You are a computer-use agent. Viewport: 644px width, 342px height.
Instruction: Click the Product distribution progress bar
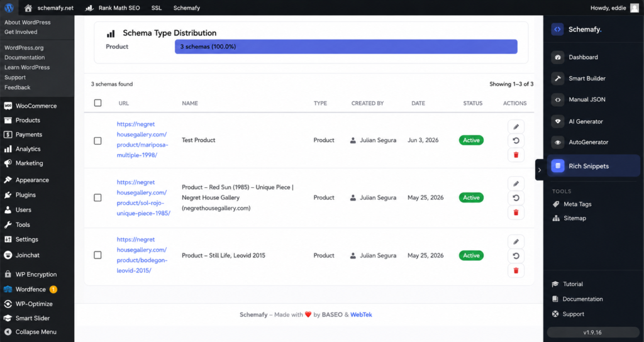coord(346,47)
